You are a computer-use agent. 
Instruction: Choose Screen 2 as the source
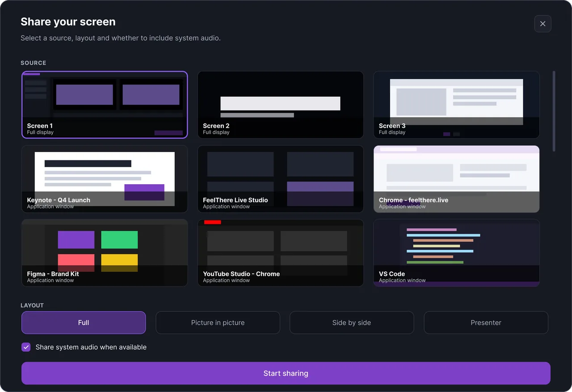[x=281, y=105]
